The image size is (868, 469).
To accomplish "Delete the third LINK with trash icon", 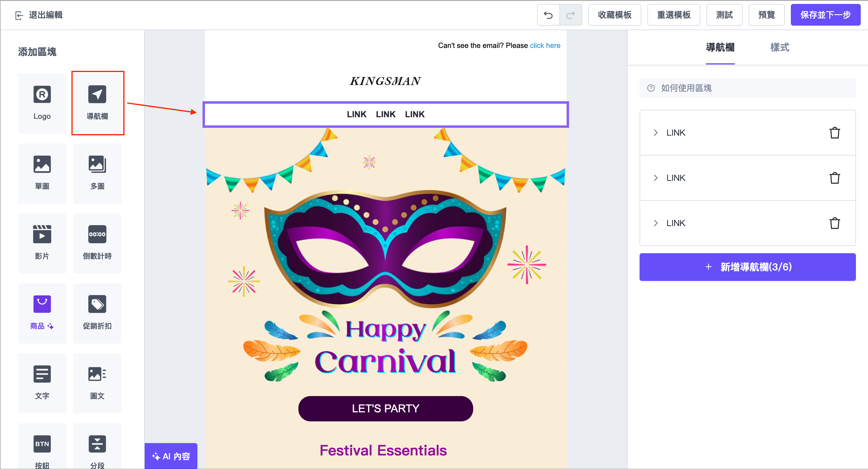I will tap(834, 223).
